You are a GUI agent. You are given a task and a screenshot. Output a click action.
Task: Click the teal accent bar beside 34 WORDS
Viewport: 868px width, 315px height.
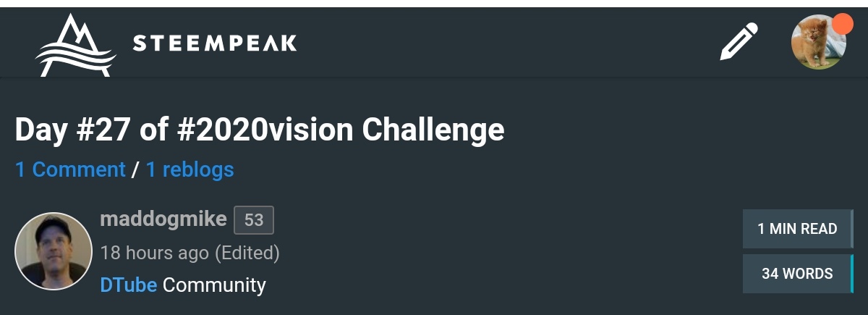click(851, 274)
